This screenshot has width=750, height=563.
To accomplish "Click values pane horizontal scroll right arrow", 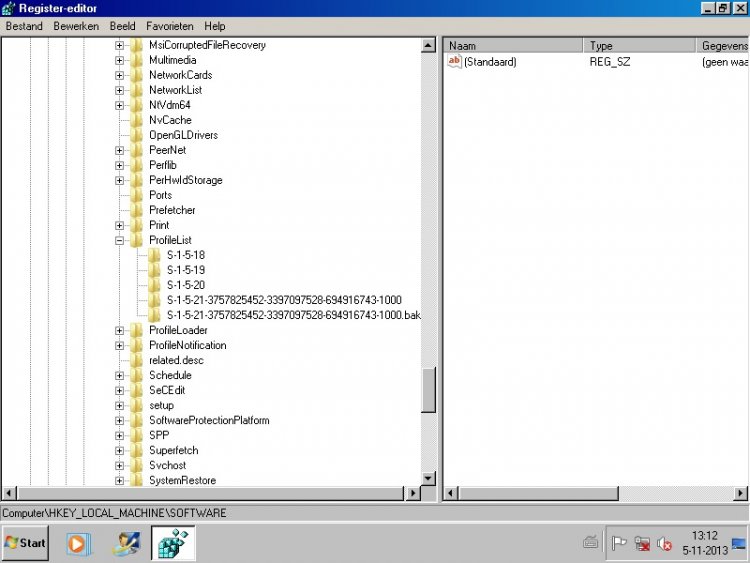I will (x=740, y=493).
